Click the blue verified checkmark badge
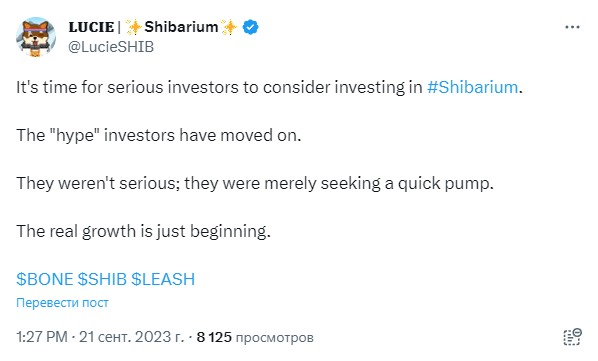 click(x=250, y=27)
